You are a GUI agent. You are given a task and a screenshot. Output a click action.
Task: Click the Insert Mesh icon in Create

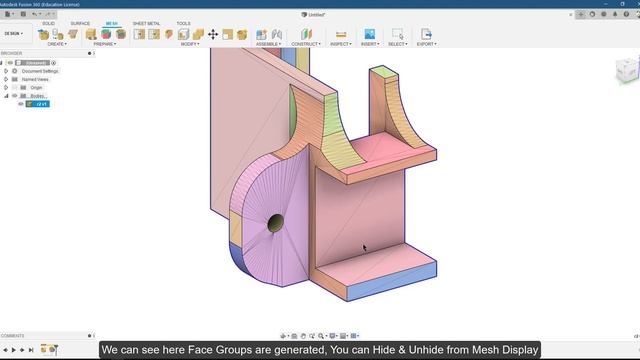click(x=44, y=34)
